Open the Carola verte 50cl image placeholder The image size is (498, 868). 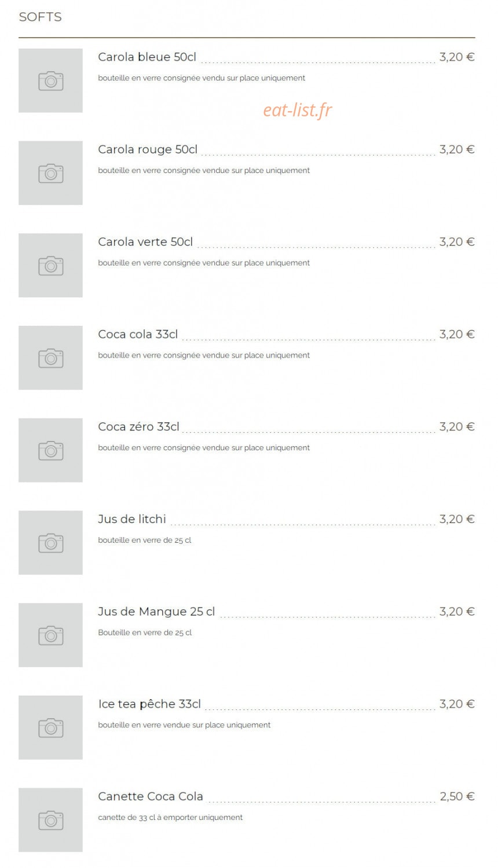[50, 266]
